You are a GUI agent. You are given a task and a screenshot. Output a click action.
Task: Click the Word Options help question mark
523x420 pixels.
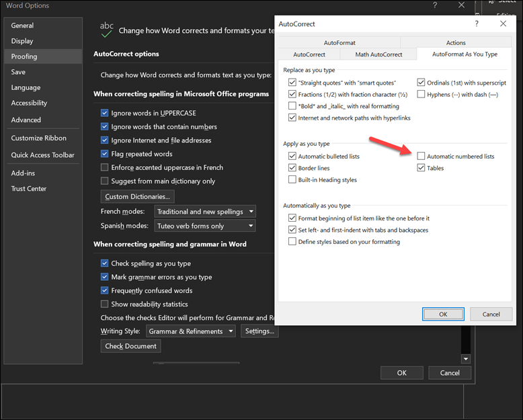click(x=435, y=5)
